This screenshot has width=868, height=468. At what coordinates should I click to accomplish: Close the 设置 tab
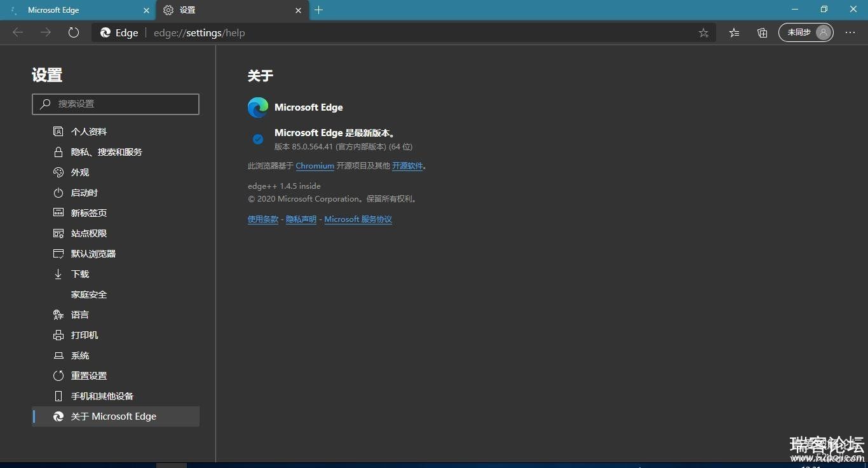point(298,10)
